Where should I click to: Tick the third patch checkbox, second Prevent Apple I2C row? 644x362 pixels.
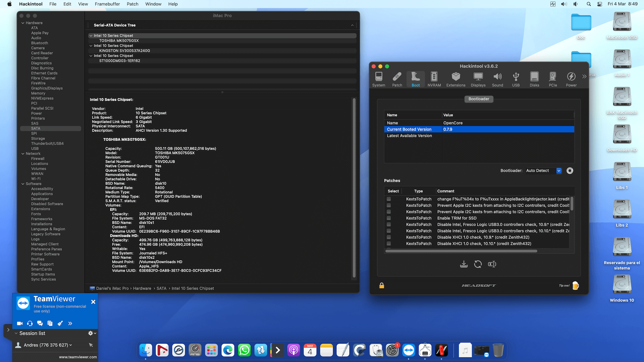[389, 212]
